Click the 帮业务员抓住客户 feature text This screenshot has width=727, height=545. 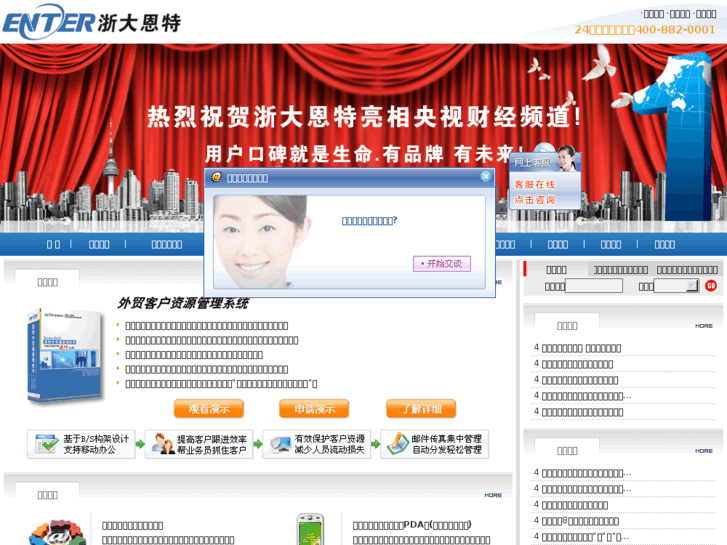click(211, 450)
